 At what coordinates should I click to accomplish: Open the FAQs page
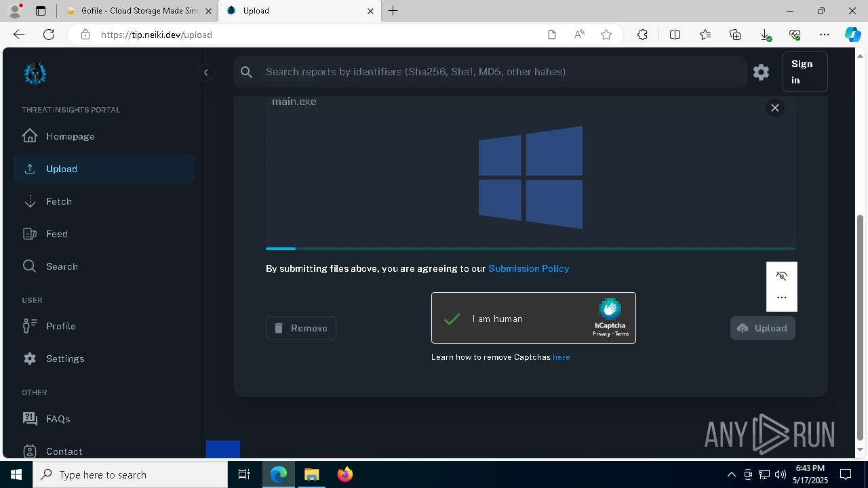[x=104, y=419]
